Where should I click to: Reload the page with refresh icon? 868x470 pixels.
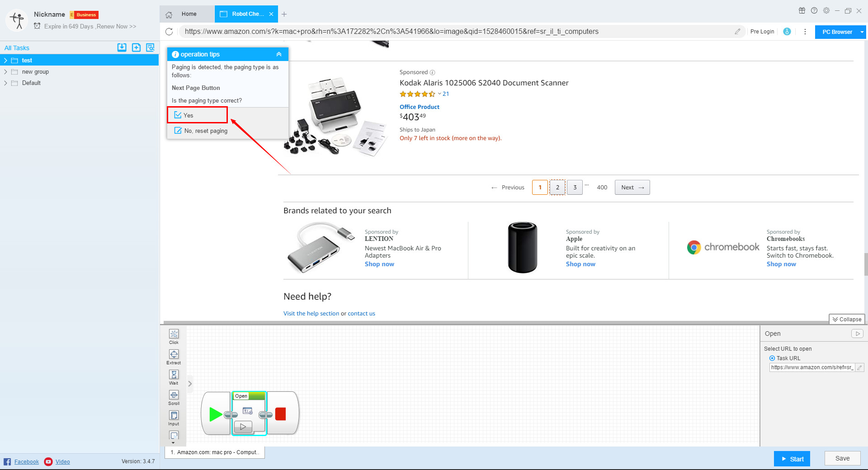click(169, 32)
